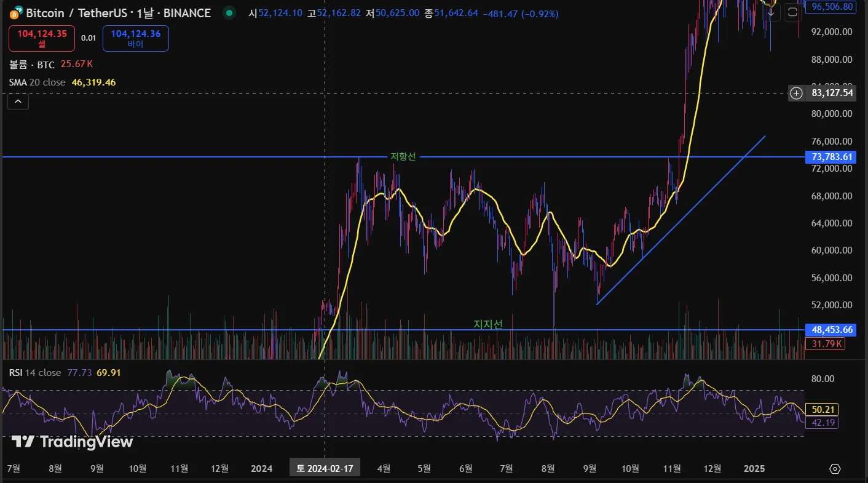Click the open price value 52,124.10
The image size is (868, 483).
point(280,13)
